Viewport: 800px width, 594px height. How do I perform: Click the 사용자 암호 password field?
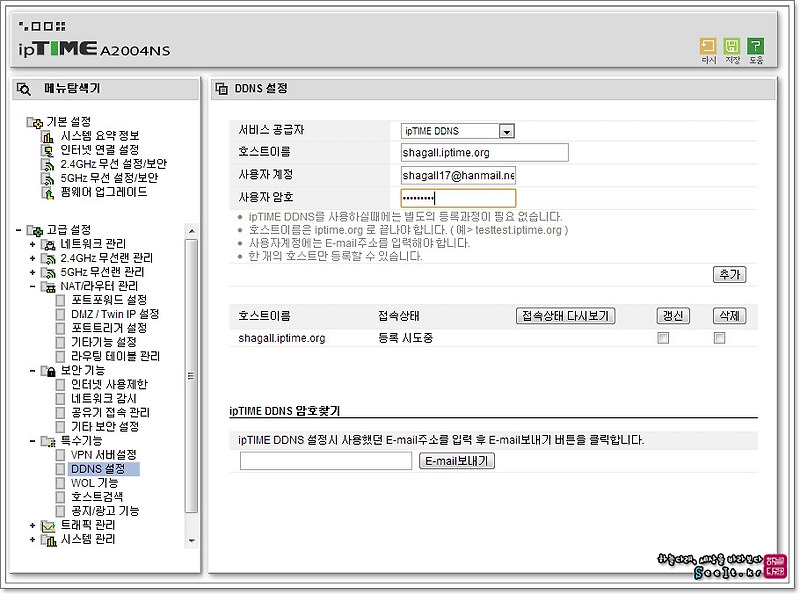click(458, 198)
